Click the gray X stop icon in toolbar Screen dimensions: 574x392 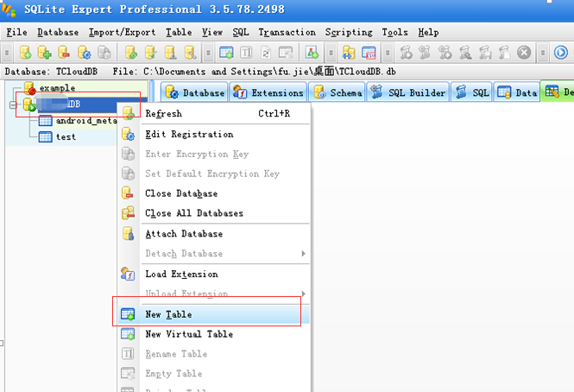pyautogui.click(x=524, y=53)
